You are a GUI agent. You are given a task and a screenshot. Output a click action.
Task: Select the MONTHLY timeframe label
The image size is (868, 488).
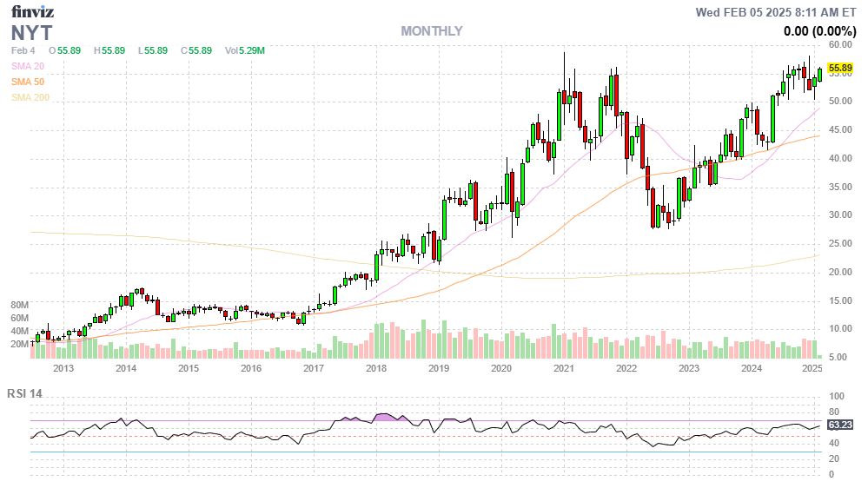(x=431, y=31)
